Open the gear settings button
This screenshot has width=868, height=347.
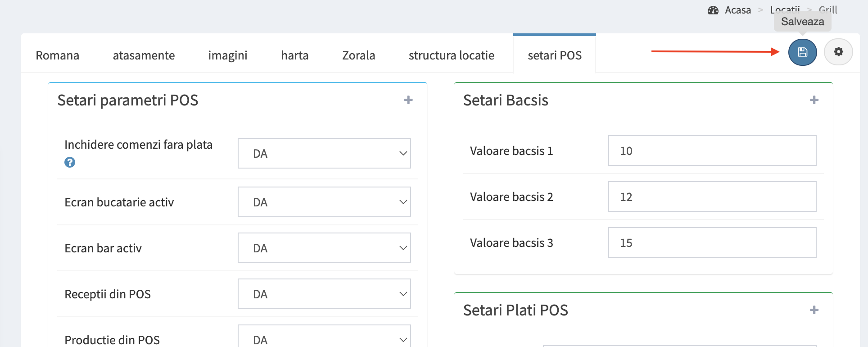click(x=838, y=52)
